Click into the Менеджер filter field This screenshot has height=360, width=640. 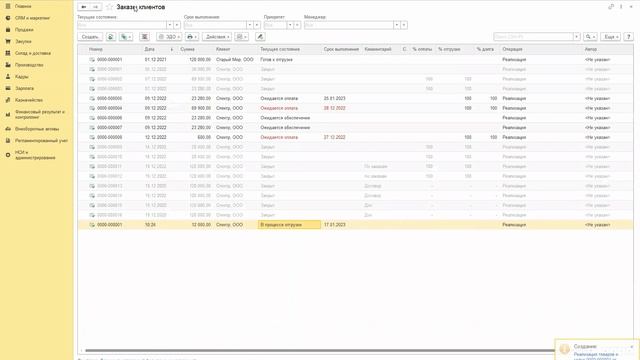point(349,25)
